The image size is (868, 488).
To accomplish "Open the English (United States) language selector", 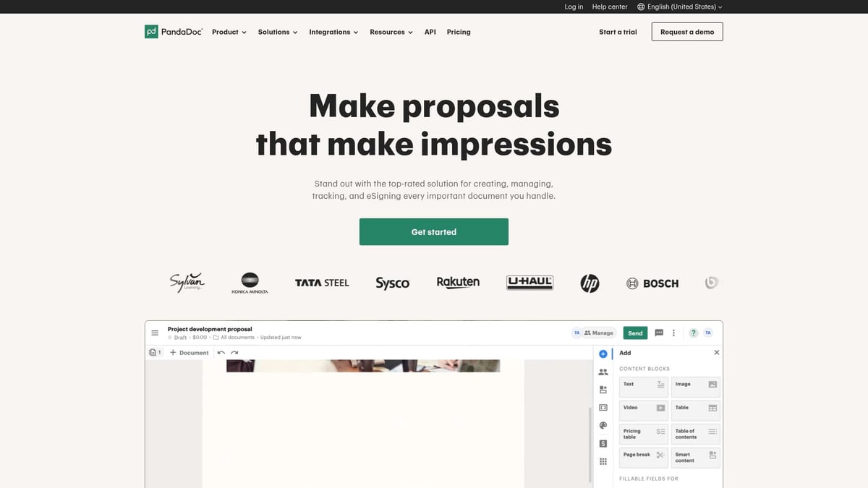I will point(678,7).
